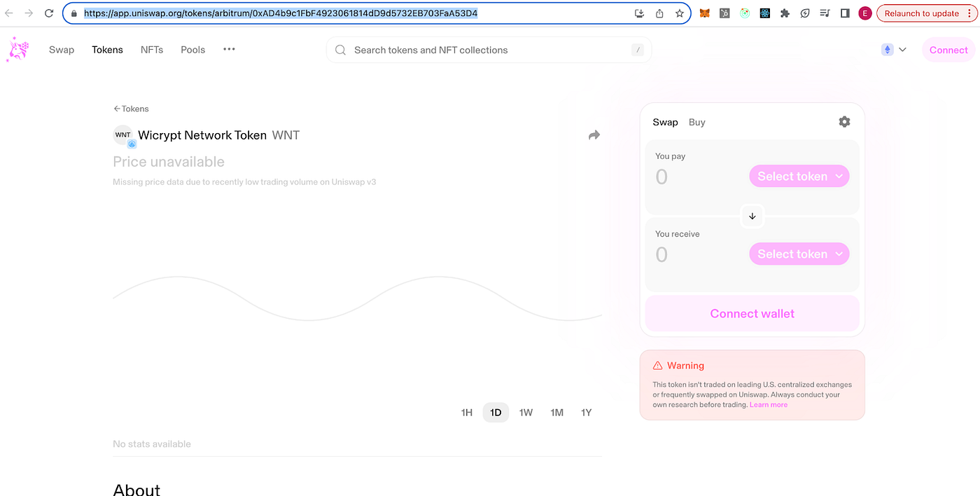The height and width of the screenshot is (496, 980).
Task: Select the 1Y chart timeframe
Action: (x=587, y=413)
